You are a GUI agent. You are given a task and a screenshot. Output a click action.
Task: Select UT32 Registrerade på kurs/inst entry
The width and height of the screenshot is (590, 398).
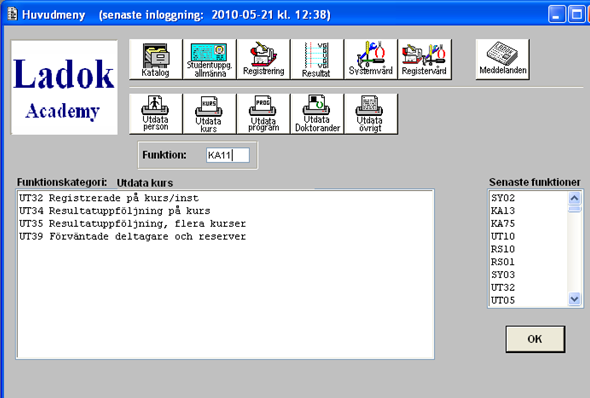(109, 198)
